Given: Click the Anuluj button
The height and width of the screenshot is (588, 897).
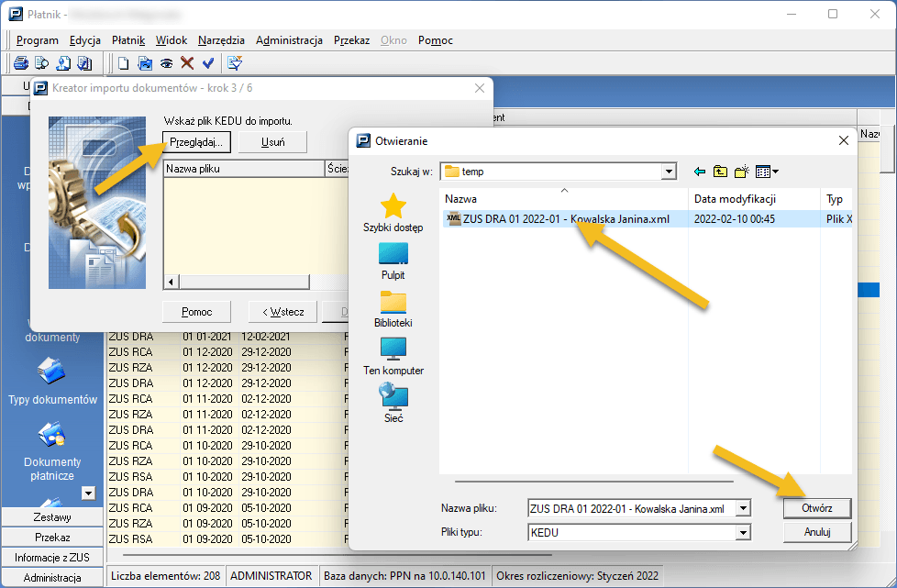Looking at the screenshot, I should [x=816, y=532].
